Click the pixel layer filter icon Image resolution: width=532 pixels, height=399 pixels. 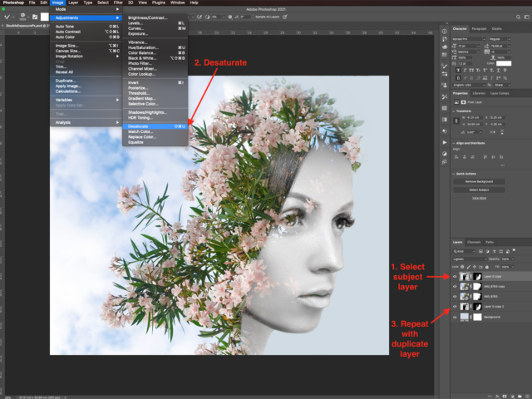pyautogui.click(x=480, y=250)
